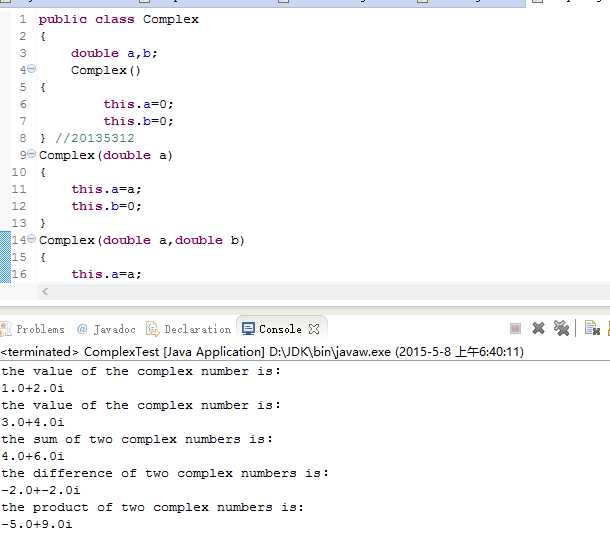Click 'this.b=0;' on line 7

(138, 121)
